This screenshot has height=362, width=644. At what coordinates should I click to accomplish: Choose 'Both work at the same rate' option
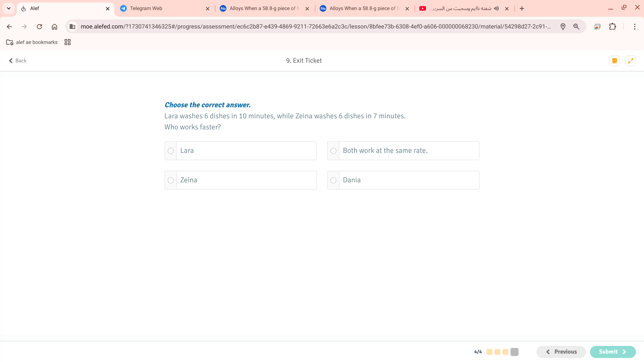click(x=333, y=151)
